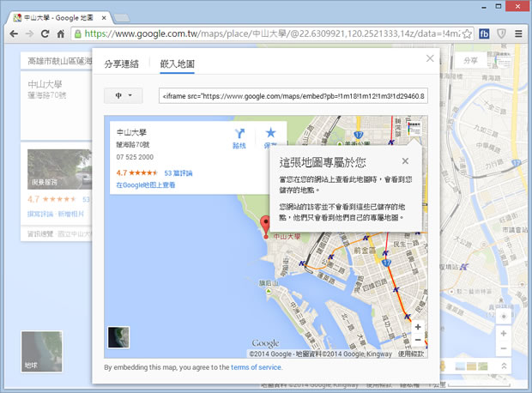The image size is (532, 393).
Task: Click the browser reload icon
Action: (45, 33)
